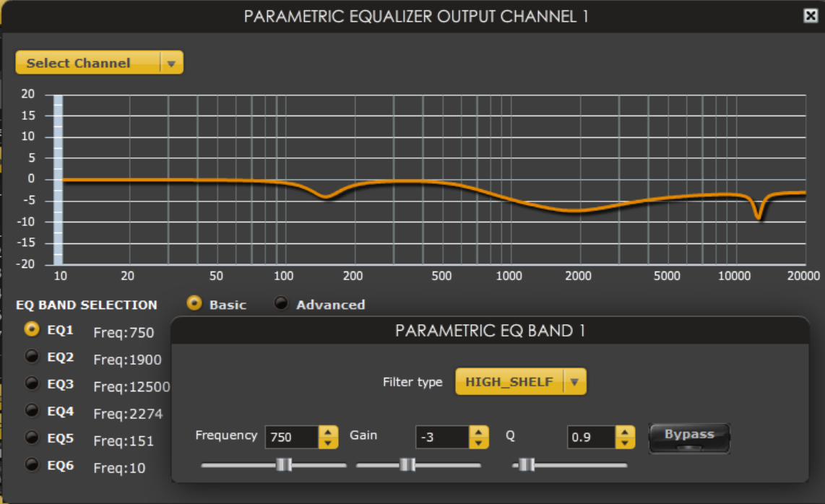The image size is (825, 504).
Task: Increase Q with the up stepper
Action: [625, 431]
